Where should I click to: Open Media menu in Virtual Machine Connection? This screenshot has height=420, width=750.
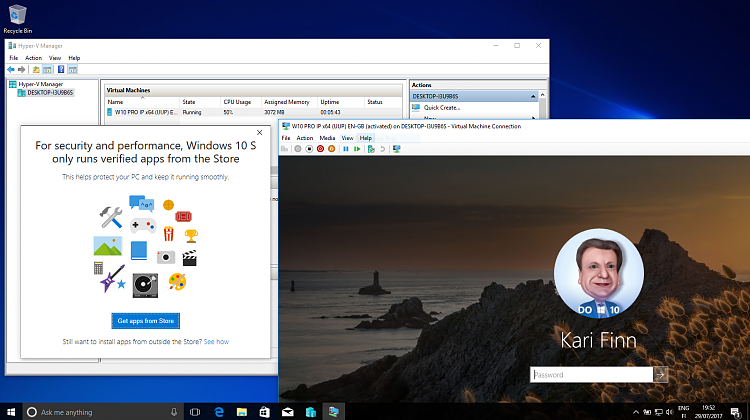click(327, 138)
